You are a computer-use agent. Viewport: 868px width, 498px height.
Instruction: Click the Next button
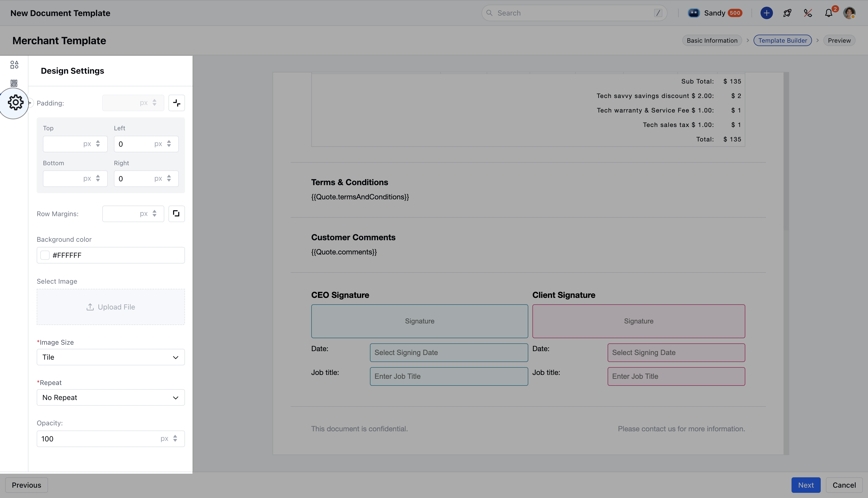(806, 485)
